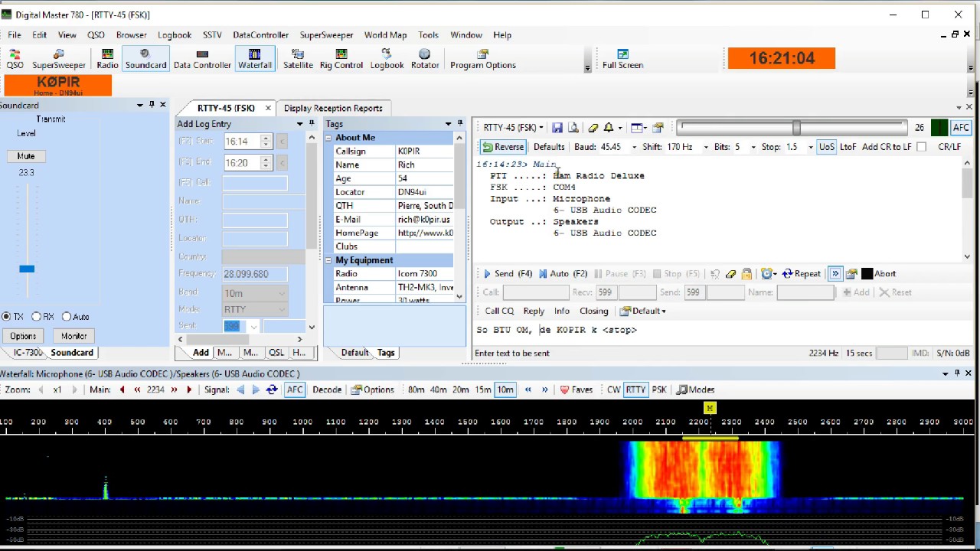Open the World Map menu

(x=385, y=35)
